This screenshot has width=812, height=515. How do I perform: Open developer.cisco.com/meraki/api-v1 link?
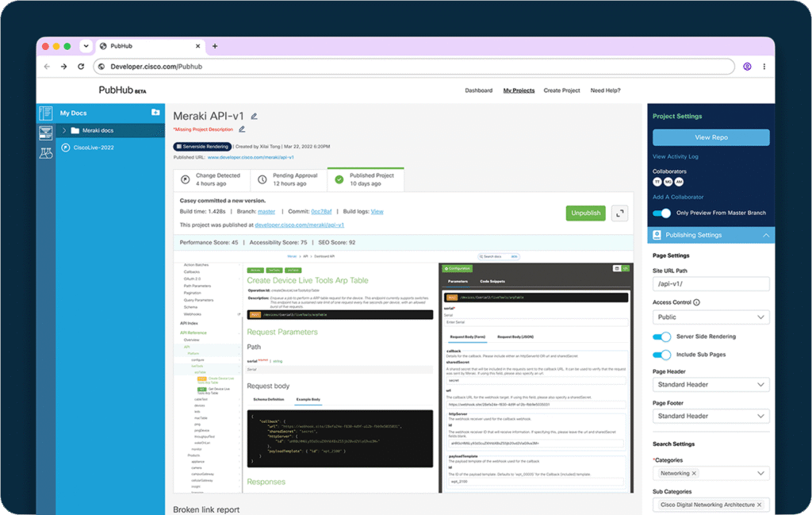click(299, 225)
